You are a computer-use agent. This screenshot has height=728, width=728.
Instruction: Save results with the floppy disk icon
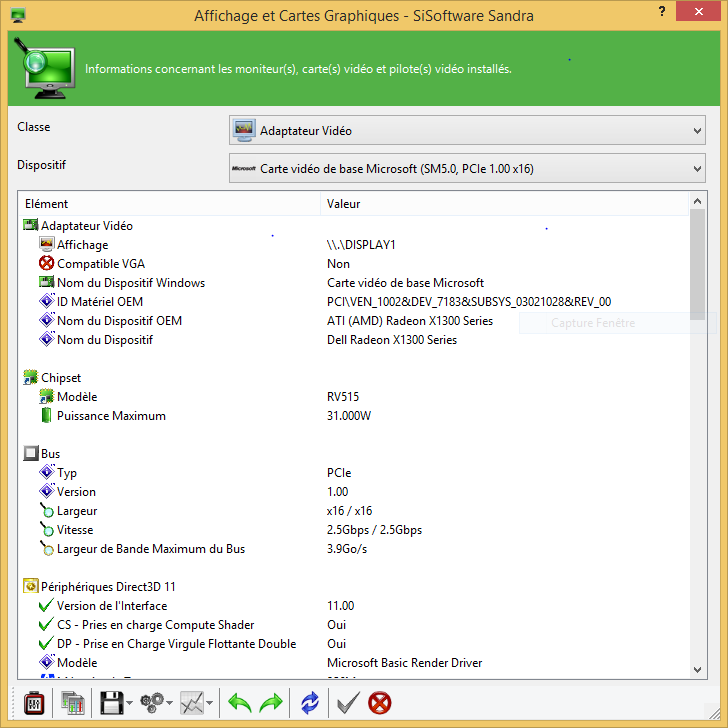[111, 703]
